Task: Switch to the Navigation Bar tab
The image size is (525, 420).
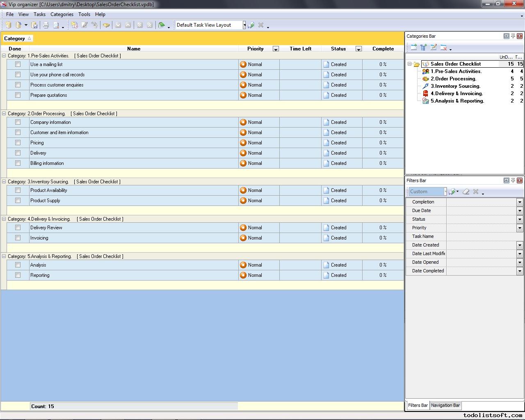Action: click(x=445, y=405)
